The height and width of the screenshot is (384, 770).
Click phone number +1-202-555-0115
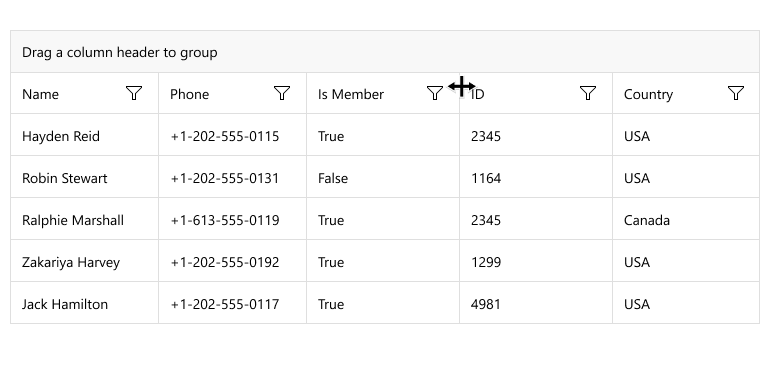click(225, 136)
